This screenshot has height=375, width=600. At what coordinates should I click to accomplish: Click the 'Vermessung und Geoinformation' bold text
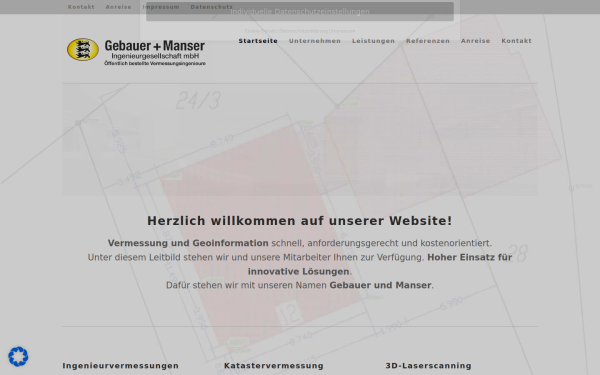[188, 243]
